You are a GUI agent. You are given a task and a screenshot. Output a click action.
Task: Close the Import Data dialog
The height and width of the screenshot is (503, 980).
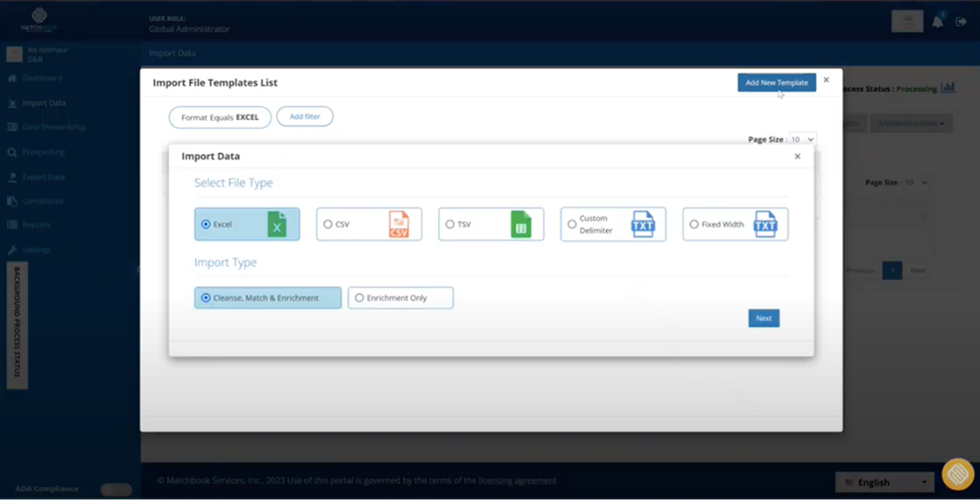click(797, 156)
